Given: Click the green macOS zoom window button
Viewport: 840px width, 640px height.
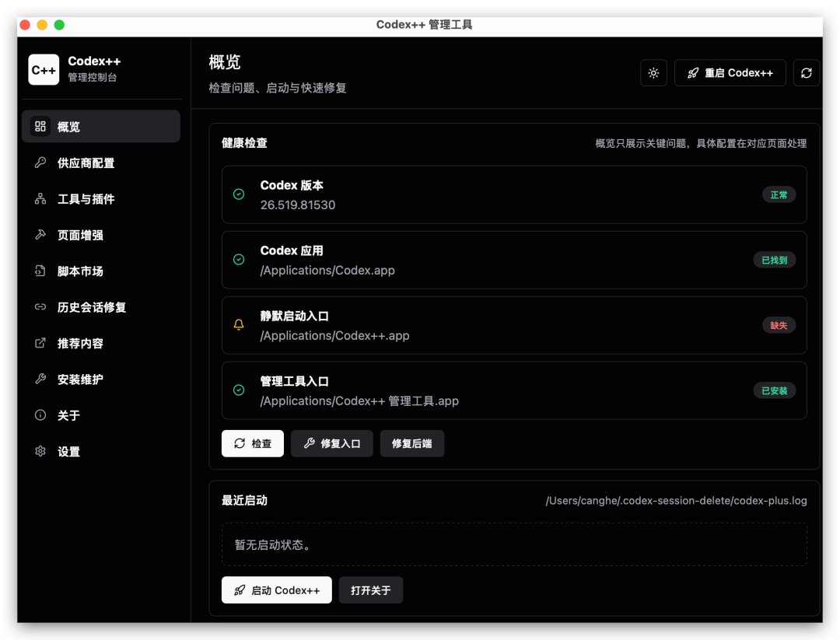Looking at the screenshot, I should 59,25.
